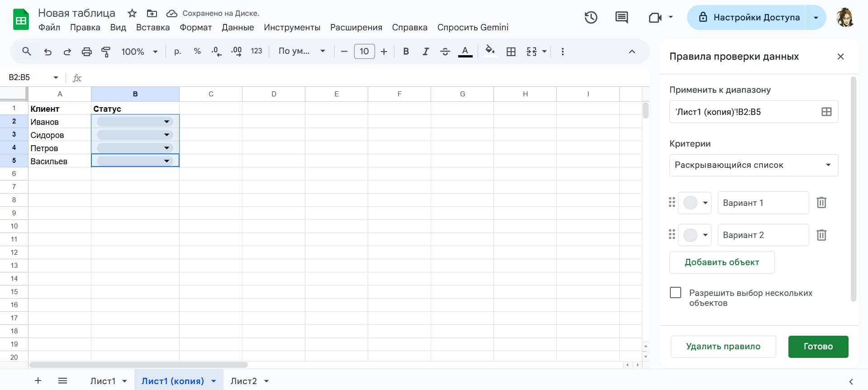Open version history clock icon
The width and height of the screenshot is (868, 390).
(x=591, y=18)
